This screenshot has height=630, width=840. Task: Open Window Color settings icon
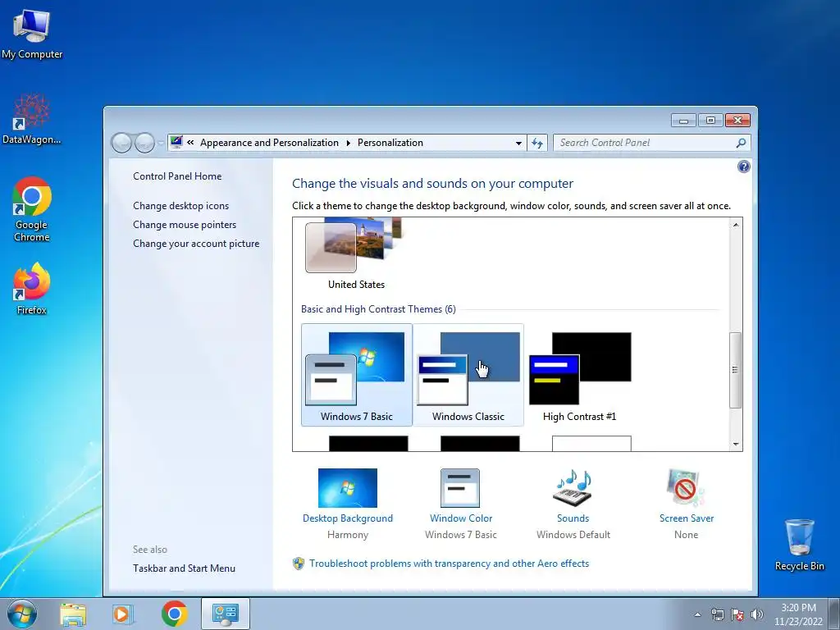click(x=460, y=488)
